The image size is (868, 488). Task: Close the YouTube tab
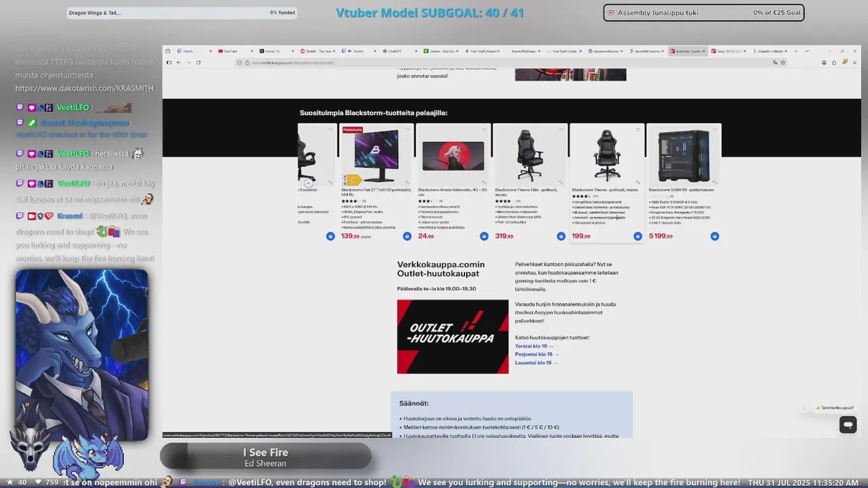[252, 51]
